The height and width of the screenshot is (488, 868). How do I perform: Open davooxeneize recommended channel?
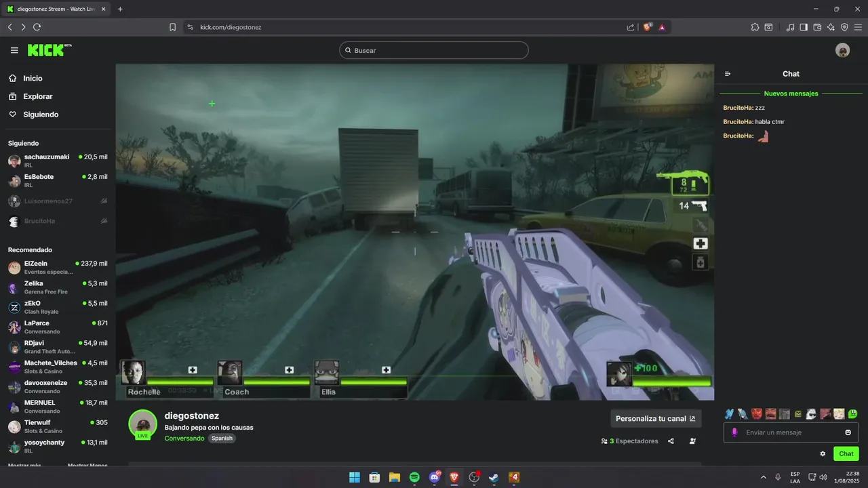[x=58, y=386]
